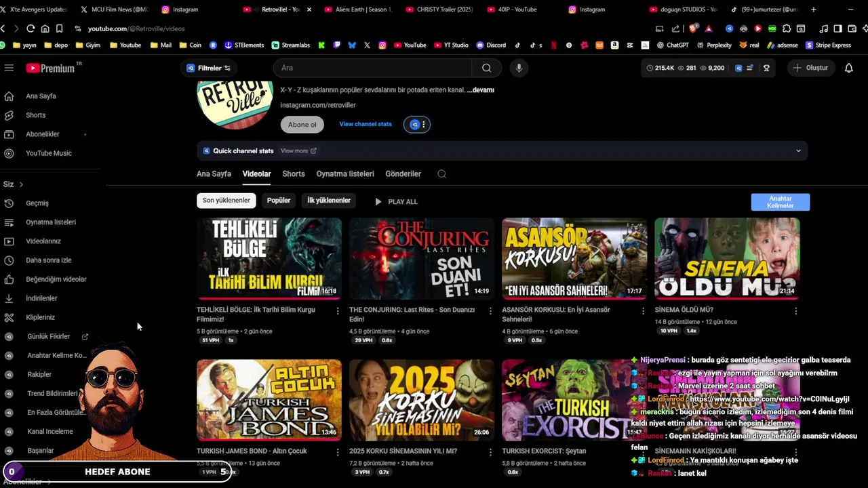The width and height of the screenshot is (868, 488).
Task: Open Filtreler filter control
Action: click(x=209, y=68)
